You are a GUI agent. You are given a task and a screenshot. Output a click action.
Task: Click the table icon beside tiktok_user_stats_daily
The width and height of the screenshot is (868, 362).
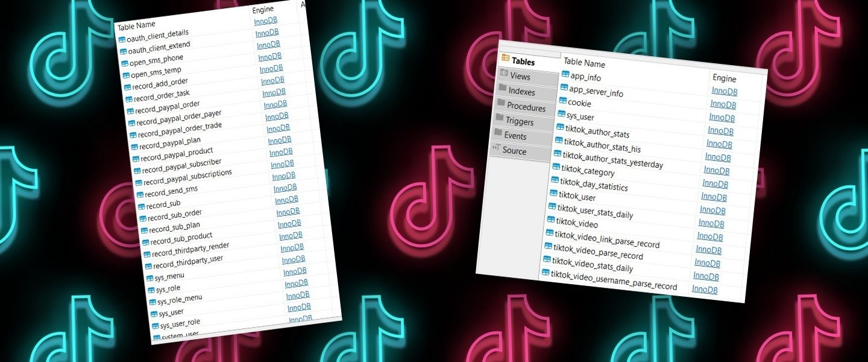click(x=552, y=207)
